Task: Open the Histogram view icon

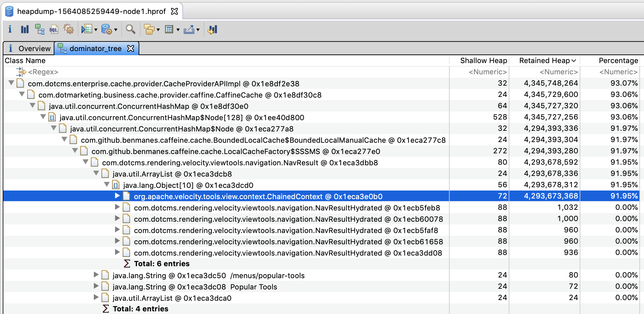Action: [x=25, y=29]
